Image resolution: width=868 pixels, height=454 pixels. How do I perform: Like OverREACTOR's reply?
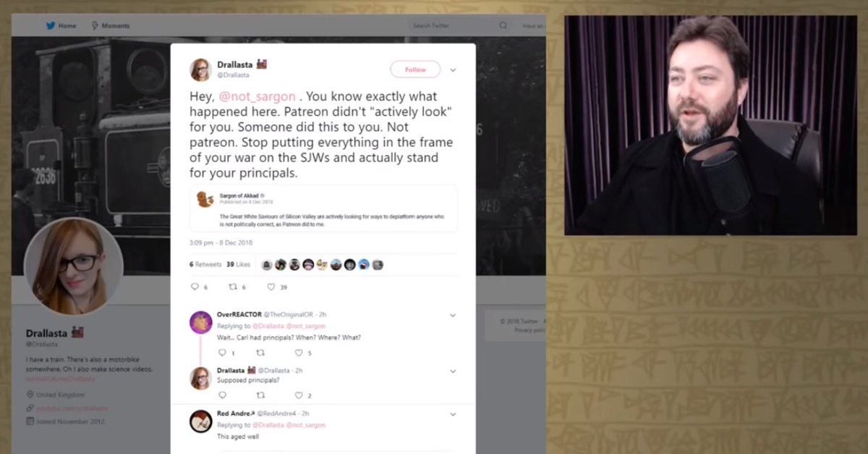coord(299,353)
